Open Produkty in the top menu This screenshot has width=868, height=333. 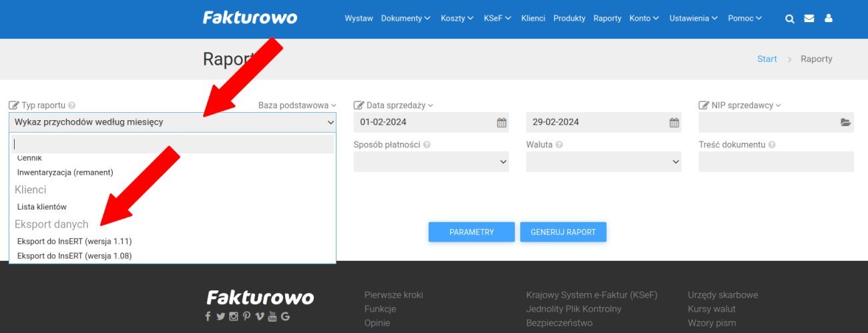pyautogui.click(x=570, y=19)
